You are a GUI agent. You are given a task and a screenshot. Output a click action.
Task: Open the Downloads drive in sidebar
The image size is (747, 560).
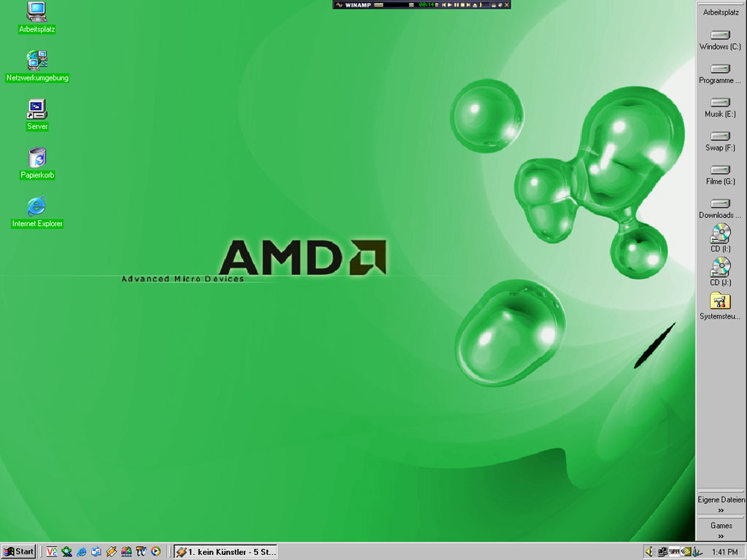720,209
